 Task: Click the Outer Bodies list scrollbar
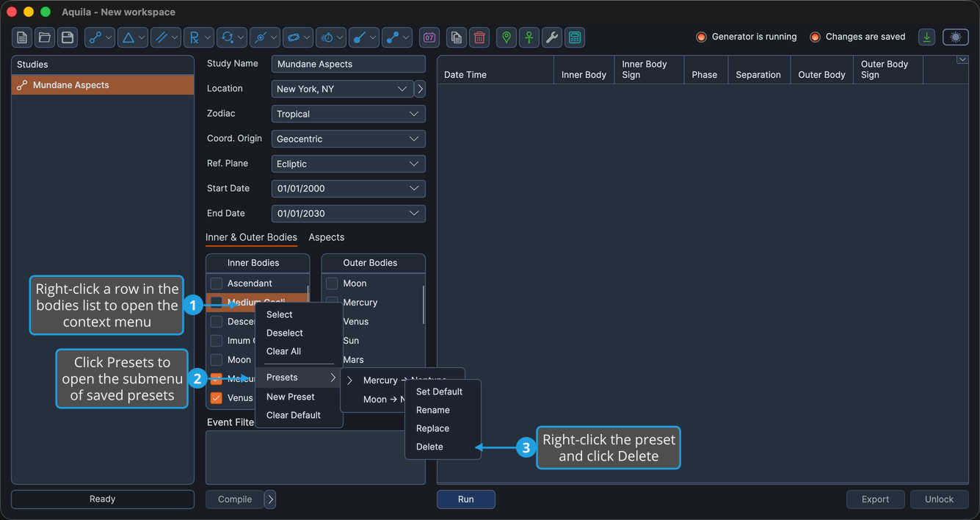click(x=424, y=303)
